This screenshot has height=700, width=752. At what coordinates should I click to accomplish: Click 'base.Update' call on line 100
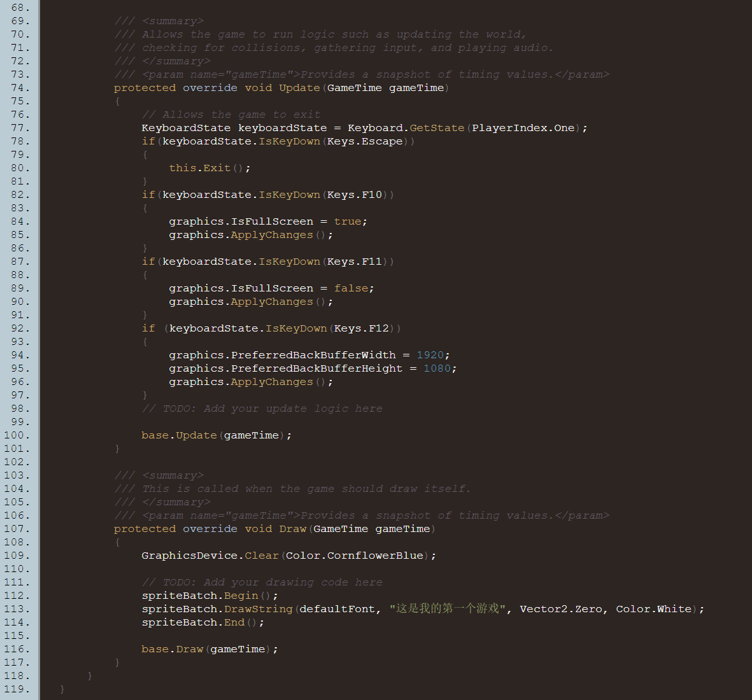pyautogui.click(x=180, y=435)
